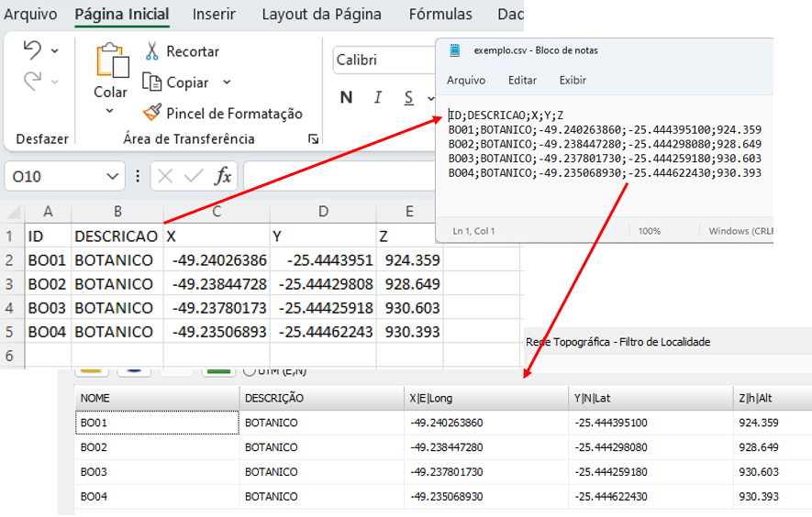Click the formula bar options dots

tap(138, 177)
